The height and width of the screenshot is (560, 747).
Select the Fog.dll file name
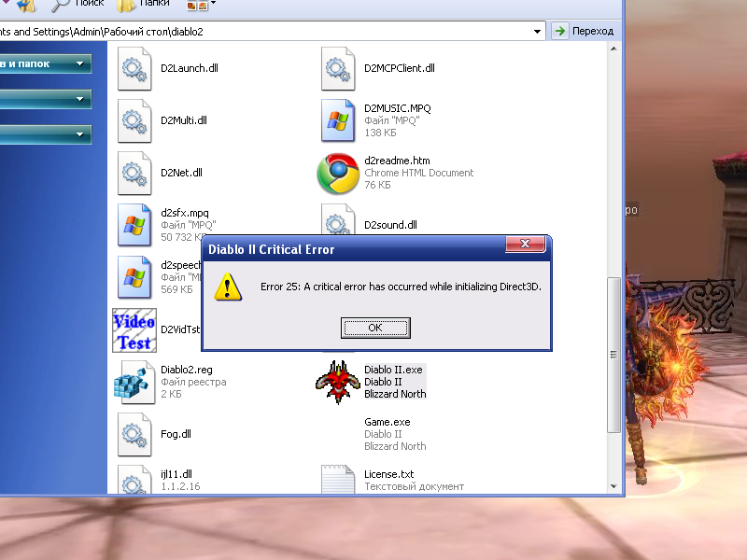tap(176, 434)
